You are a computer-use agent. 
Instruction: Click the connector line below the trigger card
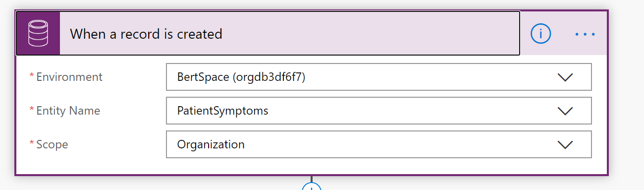[312, 179]
